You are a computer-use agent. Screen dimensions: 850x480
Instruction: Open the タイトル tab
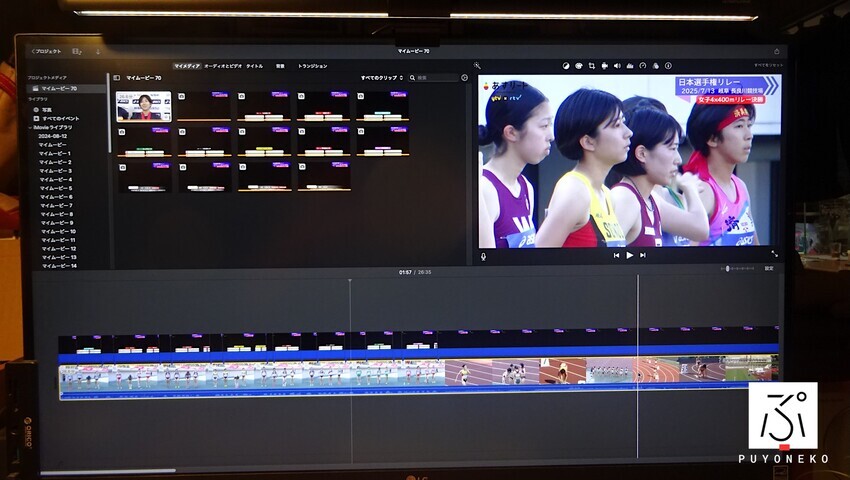coord(255,66)
